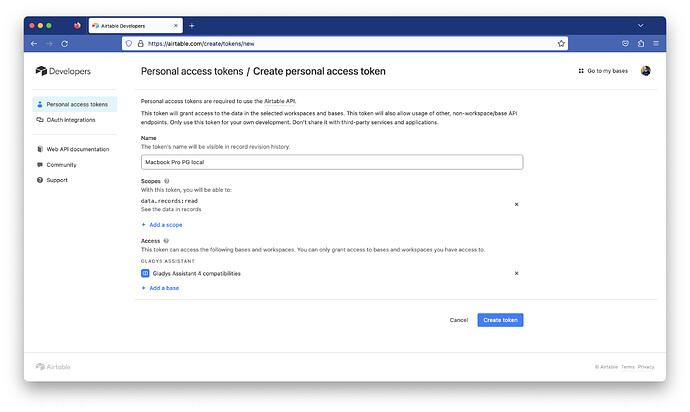The image size is (690, 412).
Task: Open Web API documentation link
Action: (x=77, y=149)
